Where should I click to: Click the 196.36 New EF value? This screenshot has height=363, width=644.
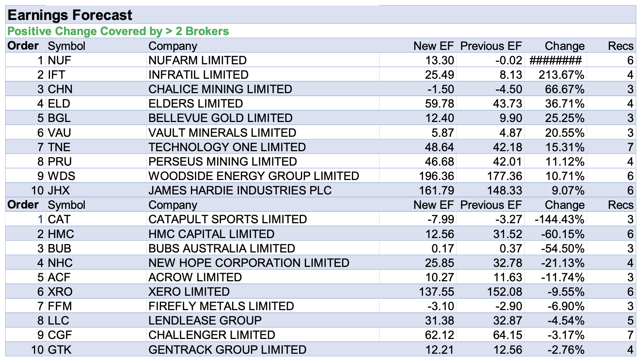pyautogui.click(x=436, y=176)
